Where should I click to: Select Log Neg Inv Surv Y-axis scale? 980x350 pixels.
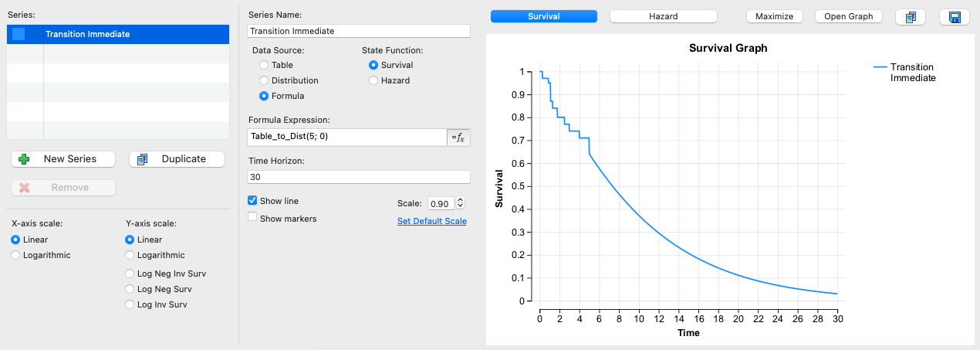(x=130, y=274)
